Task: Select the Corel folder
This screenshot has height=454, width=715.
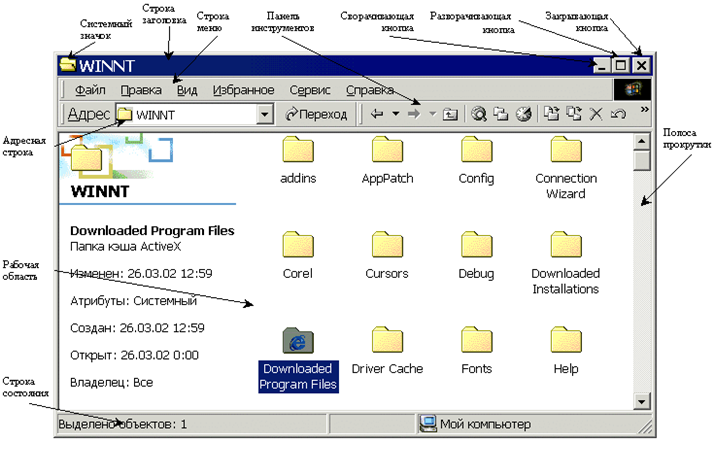Action: pyautogui.click(x=297, y=255)
